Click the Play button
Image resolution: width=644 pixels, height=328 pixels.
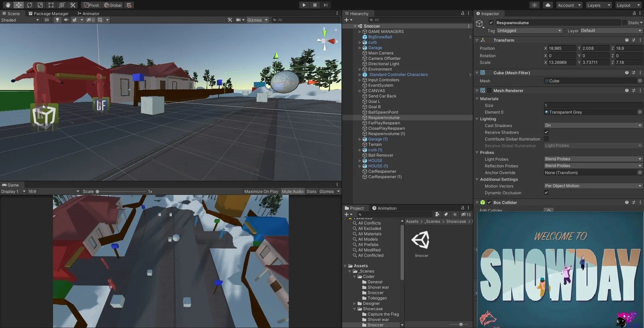pos(304,5)
